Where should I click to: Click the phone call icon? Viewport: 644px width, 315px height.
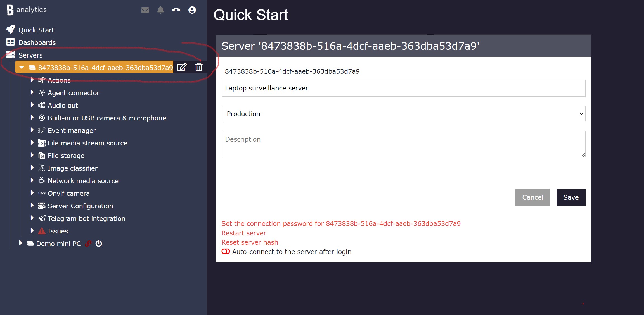coord(176,10)
